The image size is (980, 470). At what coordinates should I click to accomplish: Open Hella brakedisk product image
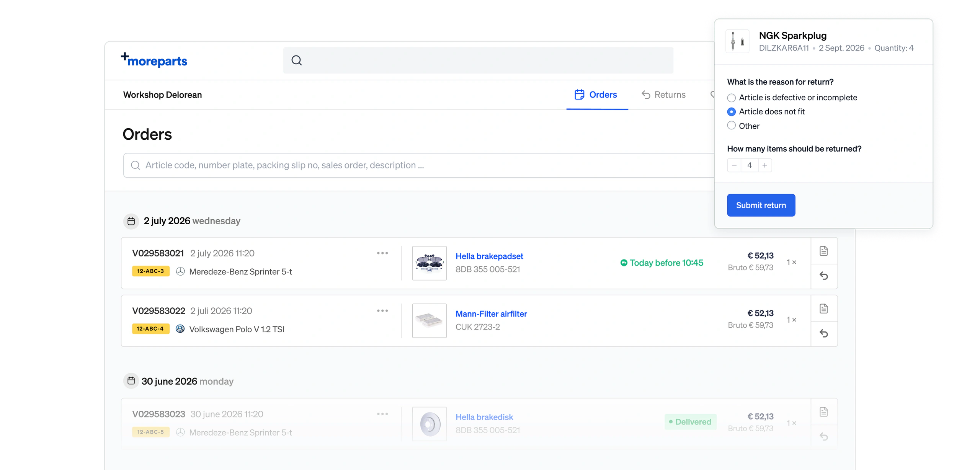429,424
